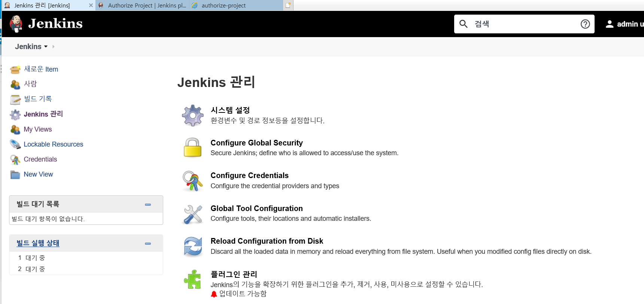644x304 pixels.
Task: Open the Jenkins breadcrumb link
Action: pyautogui.click(x=28, y=46)
